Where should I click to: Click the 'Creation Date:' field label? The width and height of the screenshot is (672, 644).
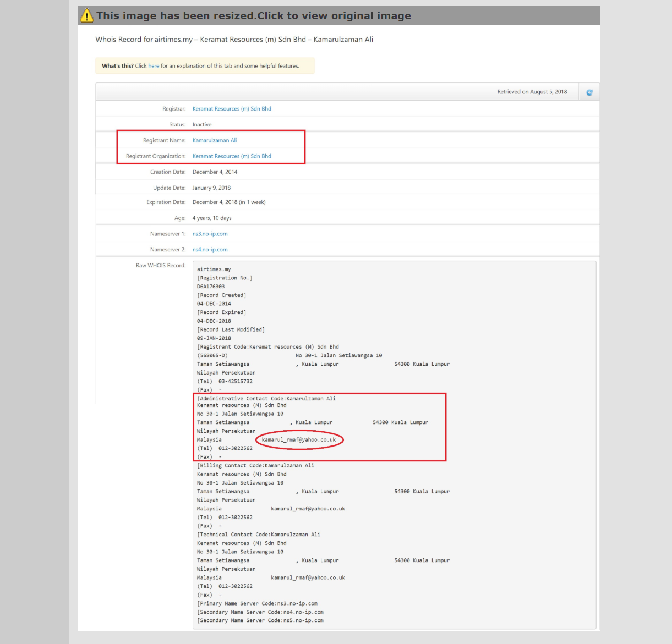(168, 172)
